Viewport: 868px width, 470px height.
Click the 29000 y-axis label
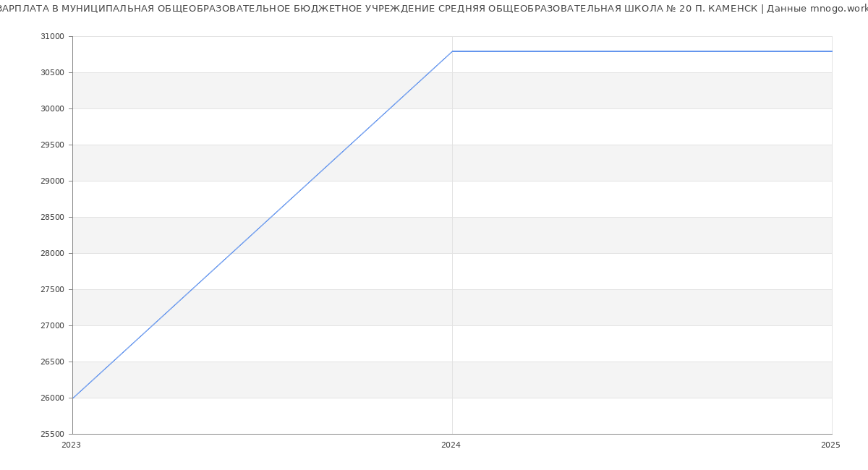pyautogui.click(x=52, y=181)
